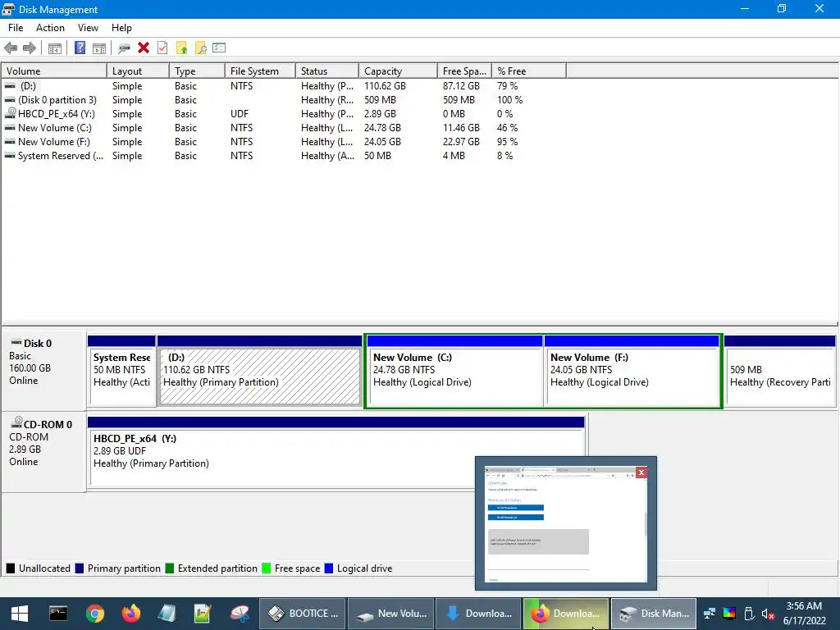This screenshot has height=630, width=840.
Task: Toggle the action pane toolbar icon
Action: (x=99, y=48)
